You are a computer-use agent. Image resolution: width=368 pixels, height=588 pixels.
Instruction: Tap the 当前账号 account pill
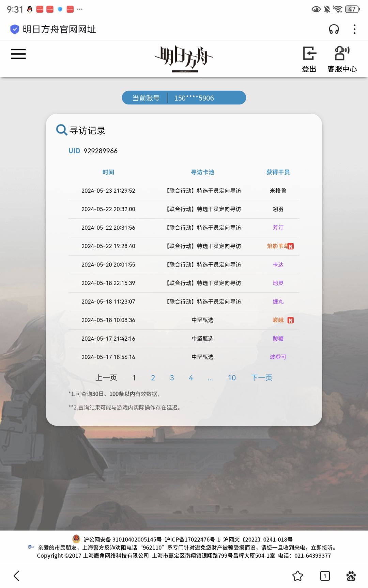[x=184, y=98]
